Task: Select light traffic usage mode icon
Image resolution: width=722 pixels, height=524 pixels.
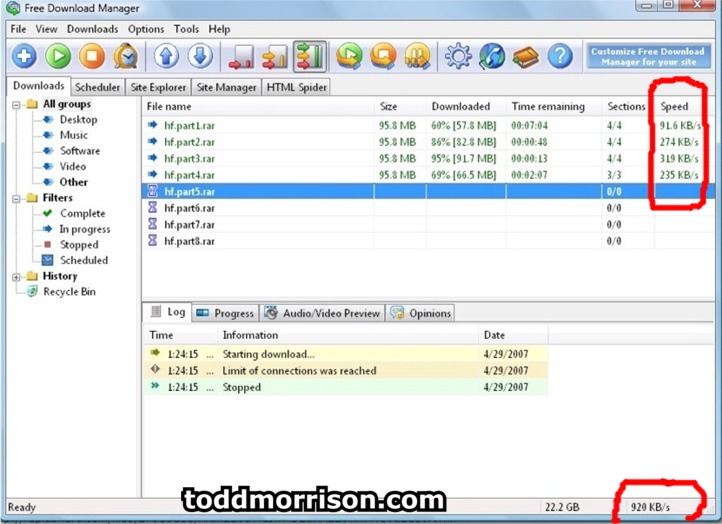Action: [241, 57]
